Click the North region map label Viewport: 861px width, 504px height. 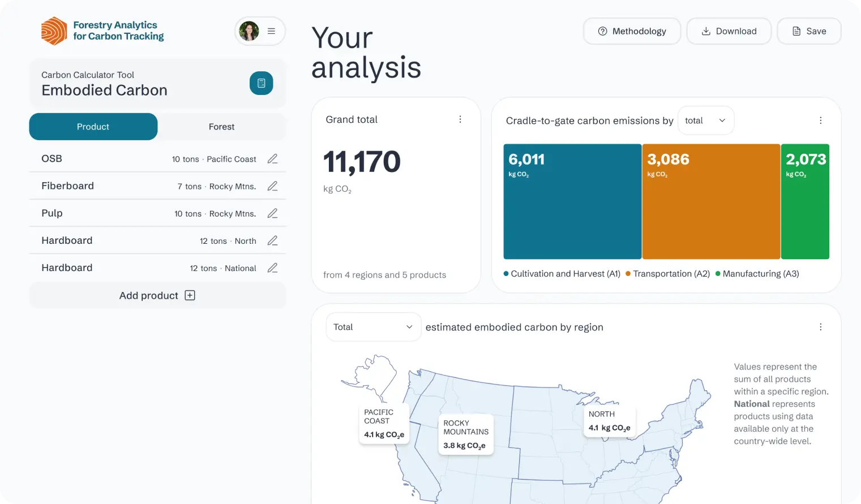pos(610,421)
